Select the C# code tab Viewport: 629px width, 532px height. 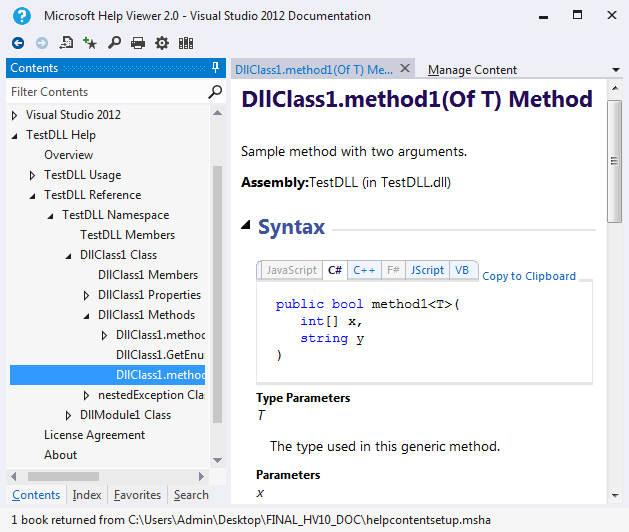pos(335,270)
